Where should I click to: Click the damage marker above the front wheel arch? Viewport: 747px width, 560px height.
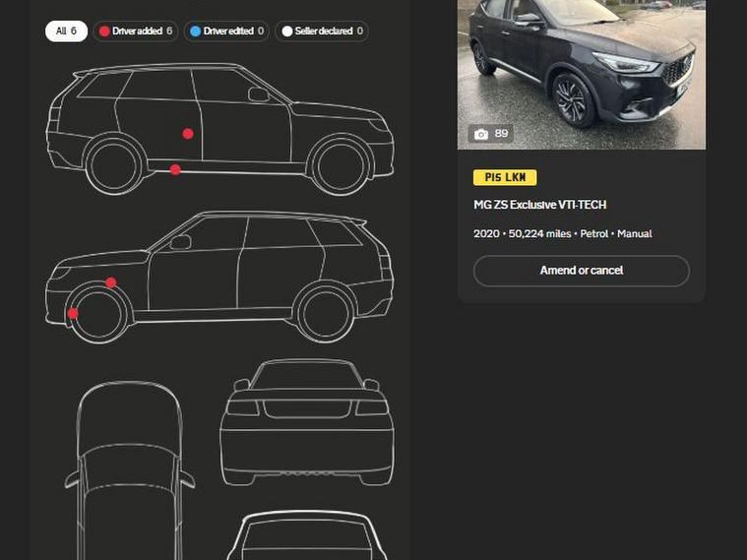[111, 283]
